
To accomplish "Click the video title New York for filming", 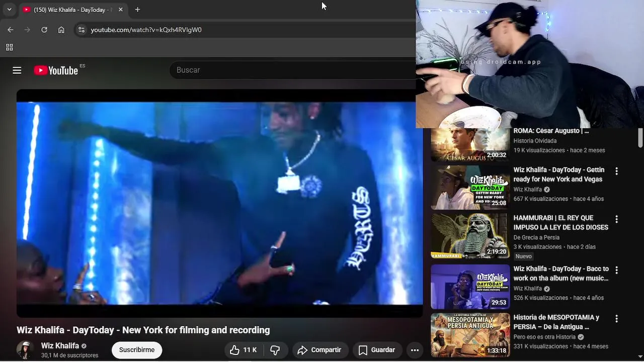I will coord(143,330).
